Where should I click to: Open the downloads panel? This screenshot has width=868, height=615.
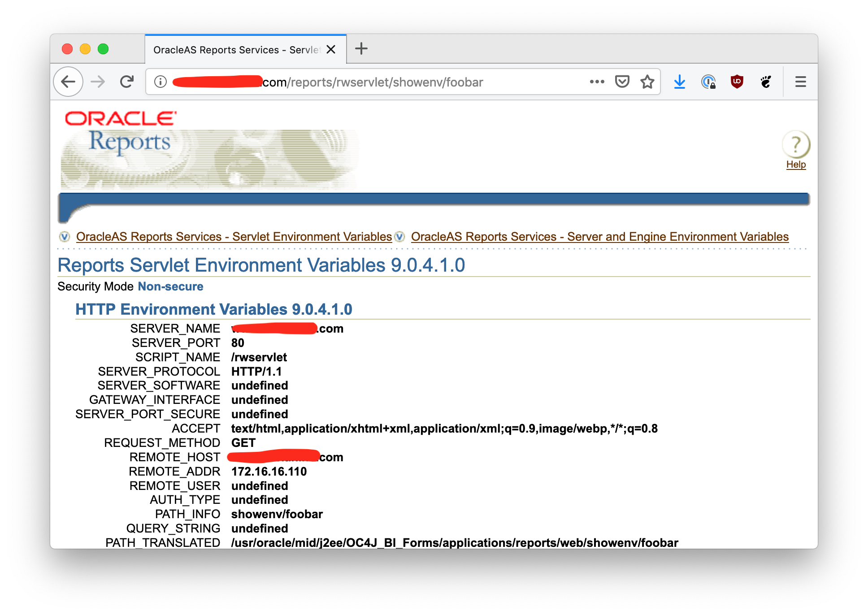point(680,82)
